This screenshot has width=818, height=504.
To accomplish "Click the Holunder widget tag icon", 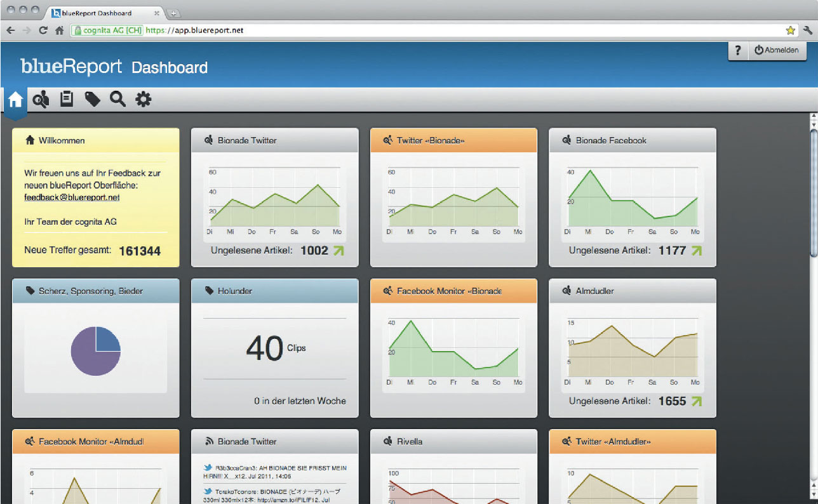I will pos(209,291).
